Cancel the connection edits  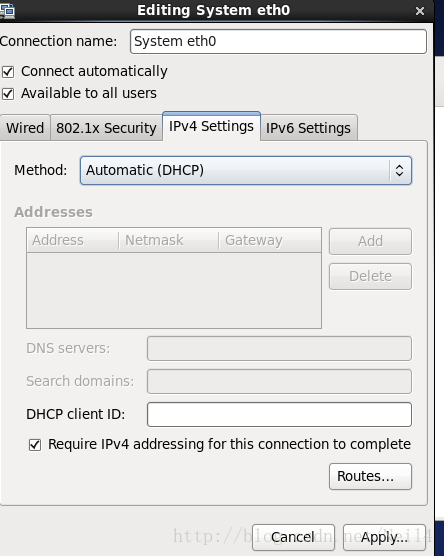(293, 537)
